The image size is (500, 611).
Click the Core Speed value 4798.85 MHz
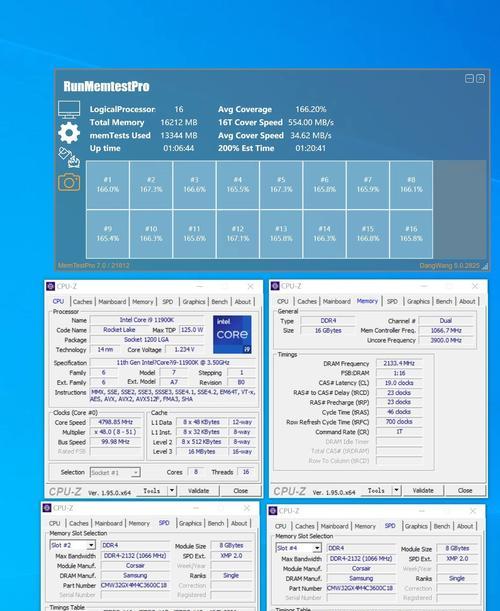[x=116, y=422]
